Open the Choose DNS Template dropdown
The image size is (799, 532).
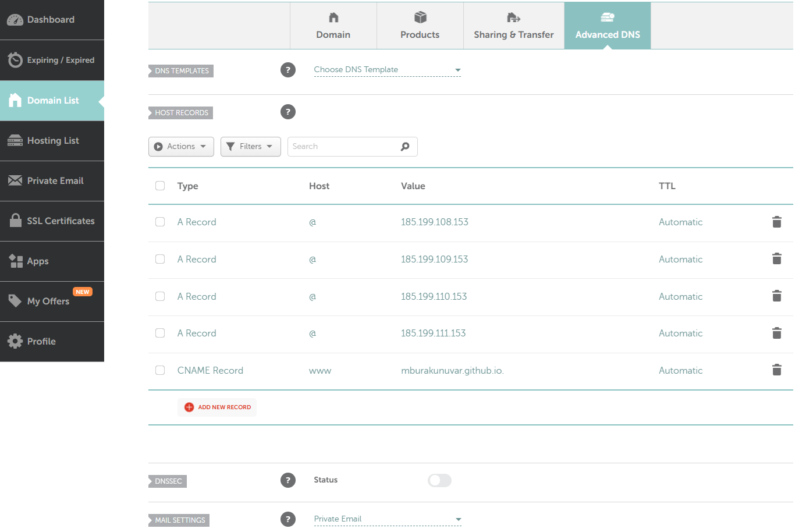387,69
